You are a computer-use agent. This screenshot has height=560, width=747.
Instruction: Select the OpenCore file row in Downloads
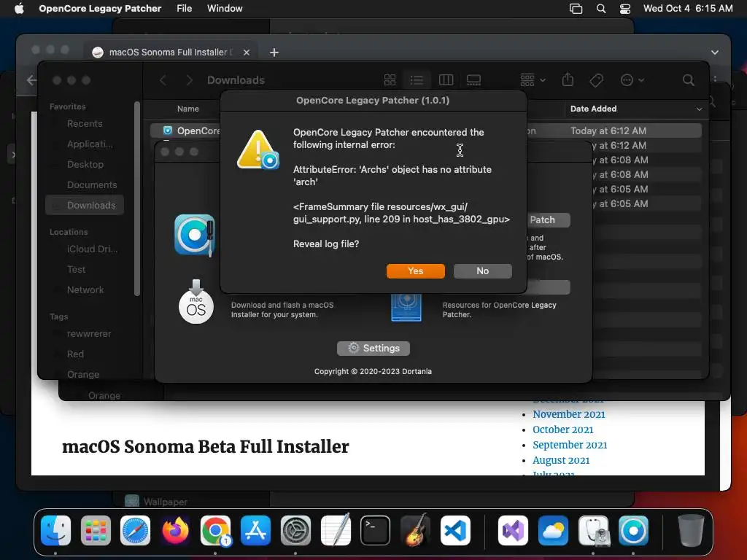click(425, 131)
